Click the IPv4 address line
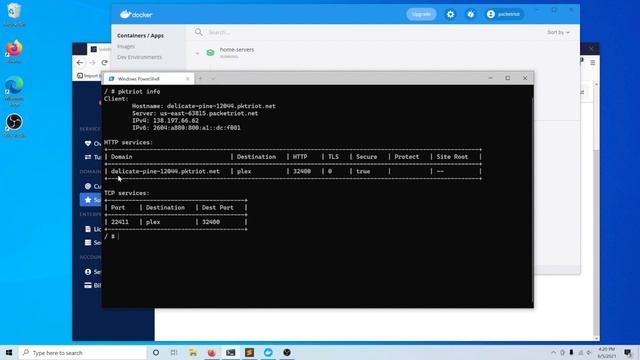Screen dimensions: 640x360 (x=165, y=121)
